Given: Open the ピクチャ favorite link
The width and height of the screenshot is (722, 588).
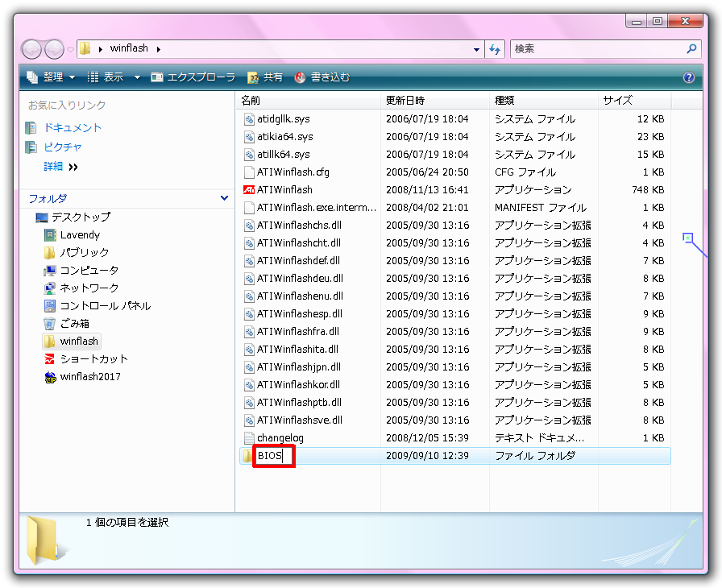Looking at the screenshot, I should [x=63, y=147].
